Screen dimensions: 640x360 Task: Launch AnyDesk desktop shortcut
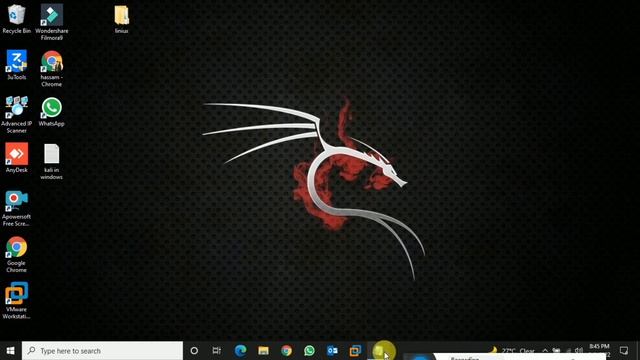point(16,158)
